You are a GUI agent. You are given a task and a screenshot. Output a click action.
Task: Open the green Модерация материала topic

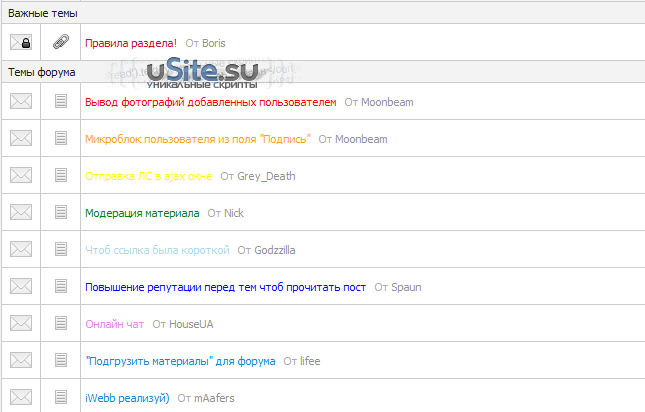point(142,213)
